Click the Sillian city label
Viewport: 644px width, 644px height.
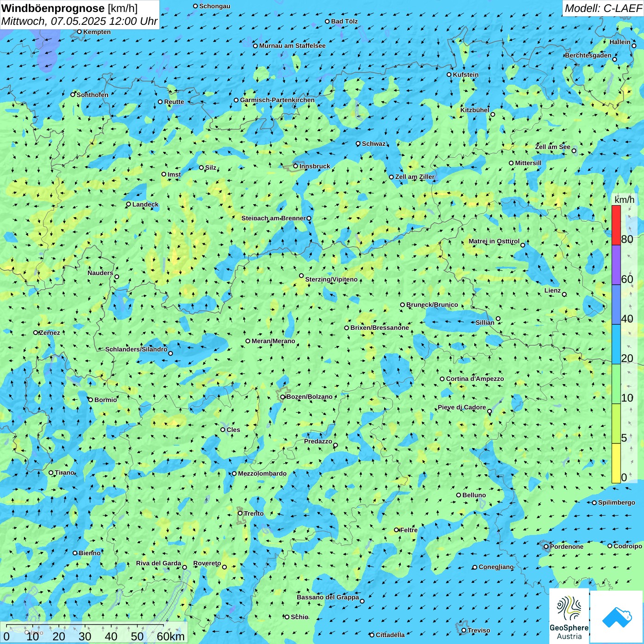485,322
